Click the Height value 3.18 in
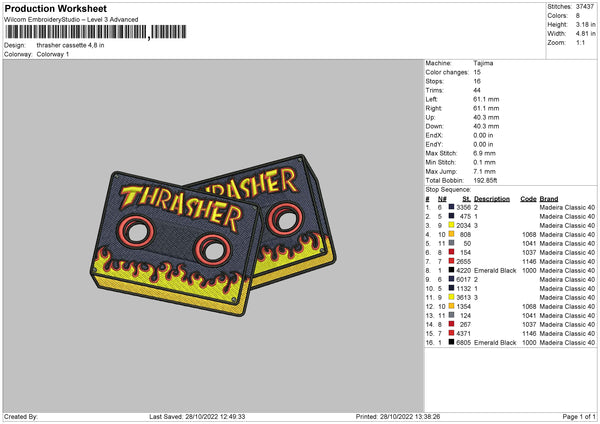600x424 pixels. 585,24
